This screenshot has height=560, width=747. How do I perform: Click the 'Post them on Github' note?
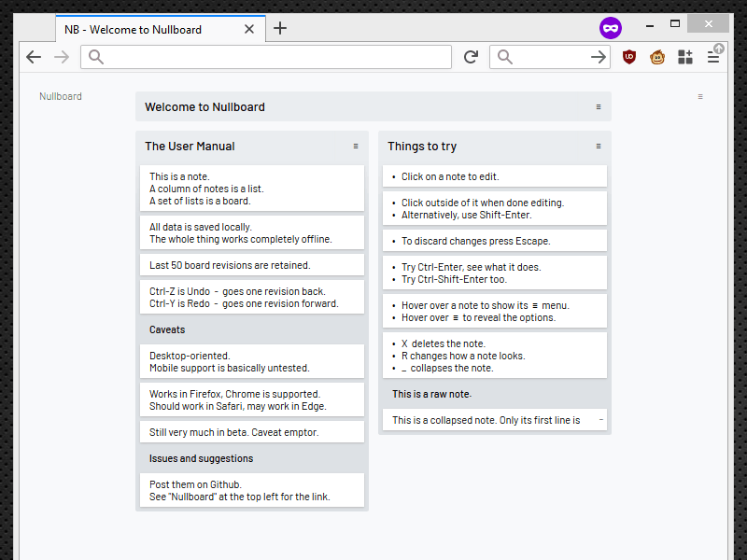(252, 491)
